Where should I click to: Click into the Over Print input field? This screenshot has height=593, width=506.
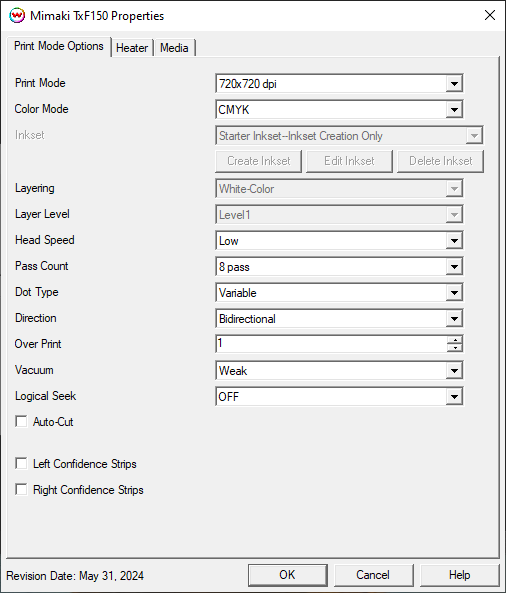pyautogui.click(x=331, y=344)
